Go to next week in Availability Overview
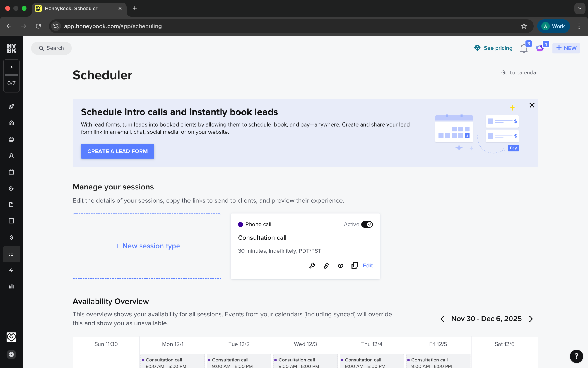The height and width of the screenshot is (368, 588). click(531, 319)
